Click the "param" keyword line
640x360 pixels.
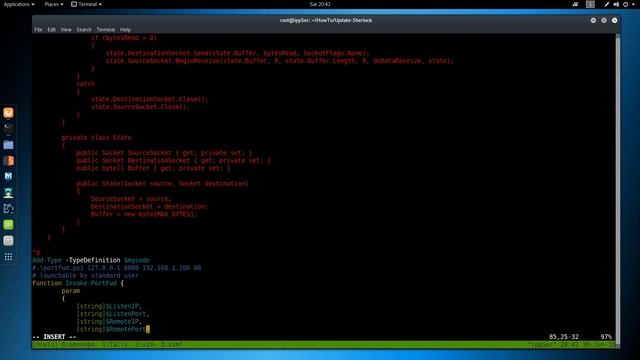pos(71,291)
